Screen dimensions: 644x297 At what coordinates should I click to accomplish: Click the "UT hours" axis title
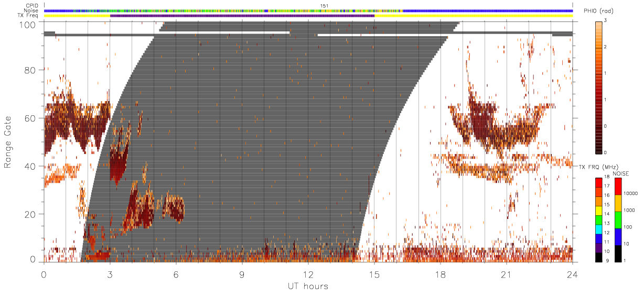click(x=308, y=286)
